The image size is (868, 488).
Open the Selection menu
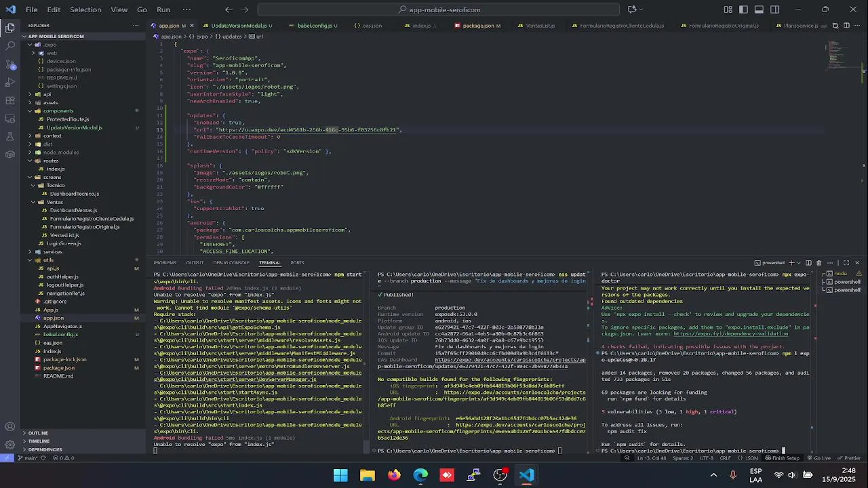click(85, 9)
